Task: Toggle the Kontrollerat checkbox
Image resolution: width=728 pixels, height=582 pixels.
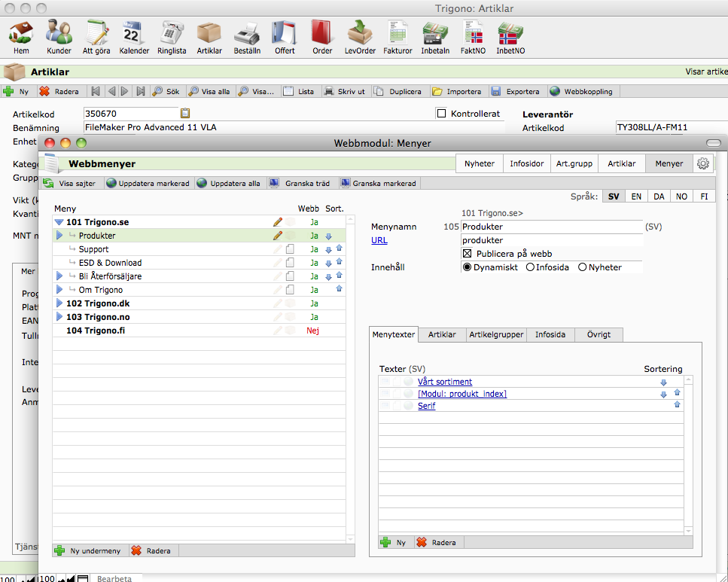Action: [x=441, y=114]
